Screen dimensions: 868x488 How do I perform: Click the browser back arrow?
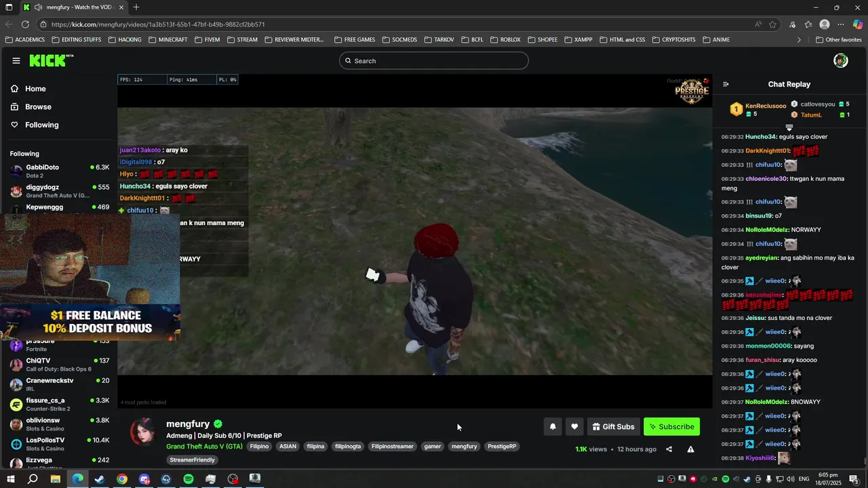point(9,24)
